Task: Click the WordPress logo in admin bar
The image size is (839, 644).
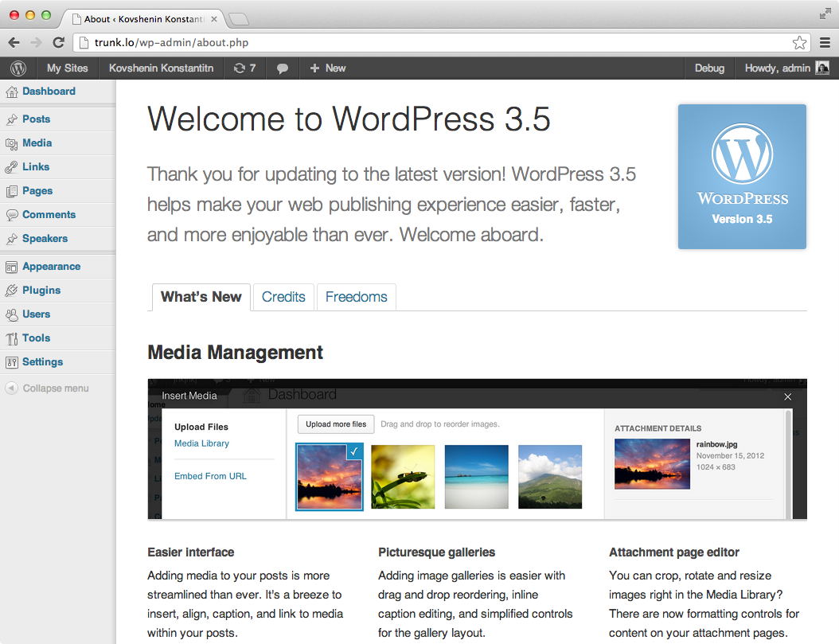Action: pos(18,68)
